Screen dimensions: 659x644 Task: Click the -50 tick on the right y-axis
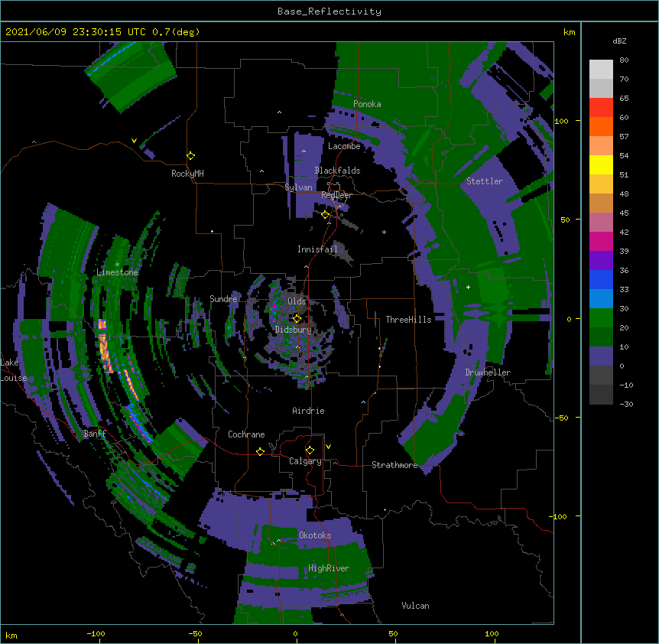561,418
